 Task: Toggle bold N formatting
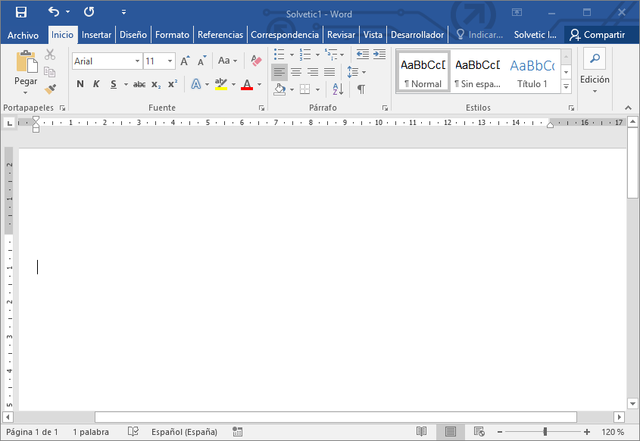coord(80,84)
